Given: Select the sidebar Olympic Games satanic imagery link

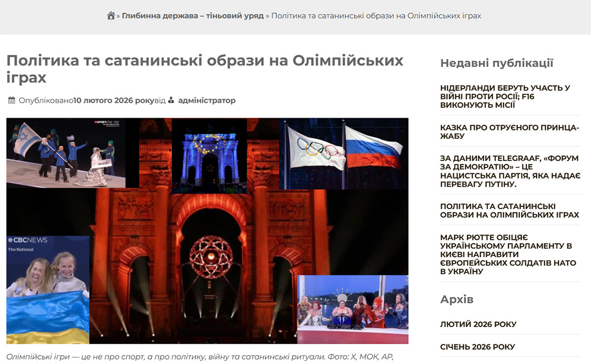Looking at the screenshot, I should pyautogui.click(x=509, y=211).
